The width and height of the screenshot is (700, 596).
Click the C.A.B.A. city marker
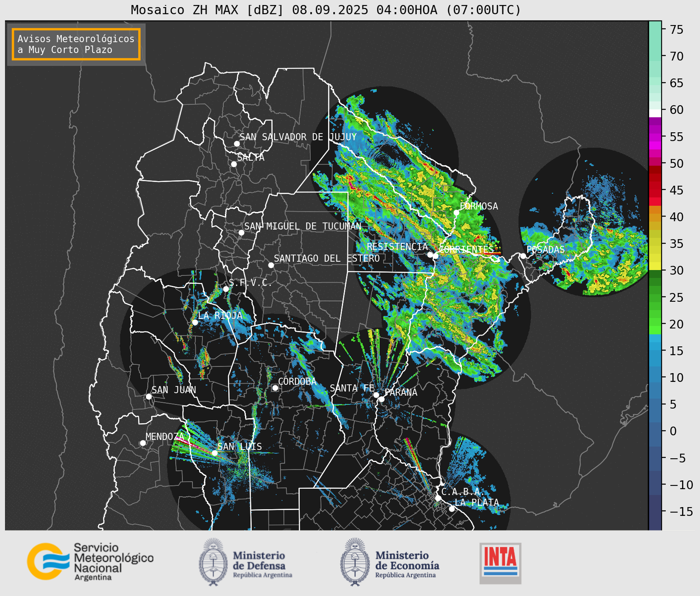(x=438, y=498)
